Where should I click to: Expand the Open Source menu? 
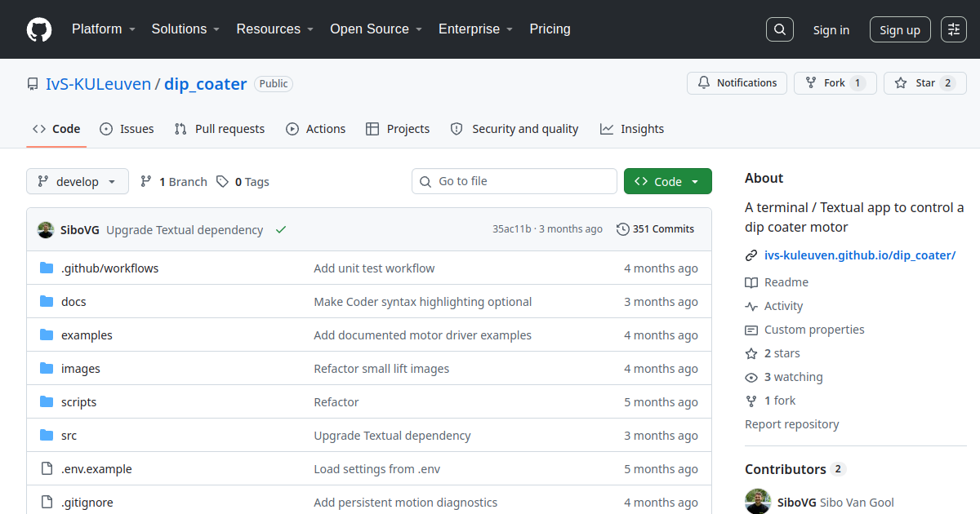coord(376,29)
